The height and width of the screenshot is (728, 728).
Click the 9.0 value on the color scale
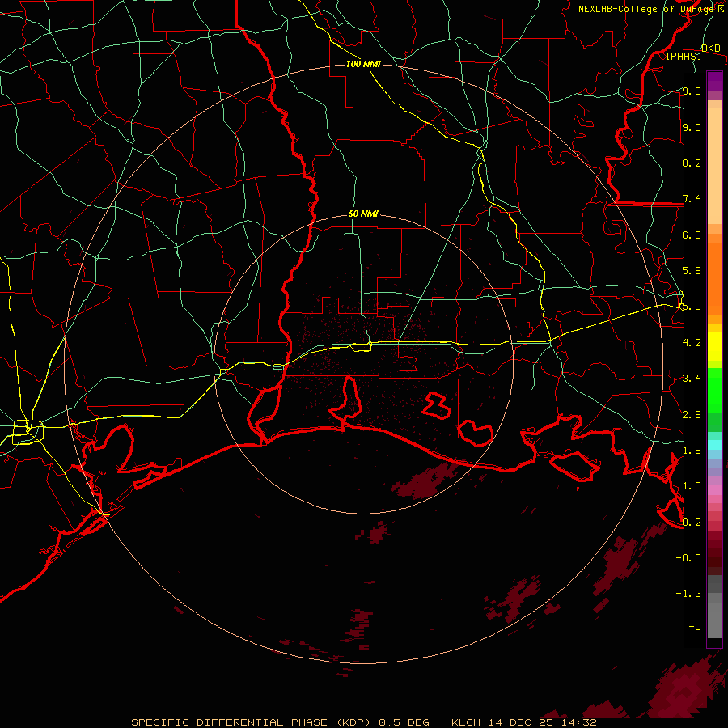(692, 127)
